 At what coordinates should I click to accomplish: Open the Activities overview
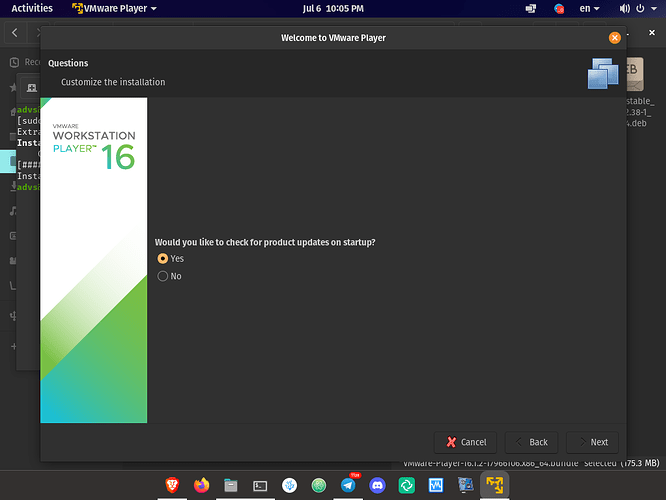pyautogui.click(x=32, y=8)
